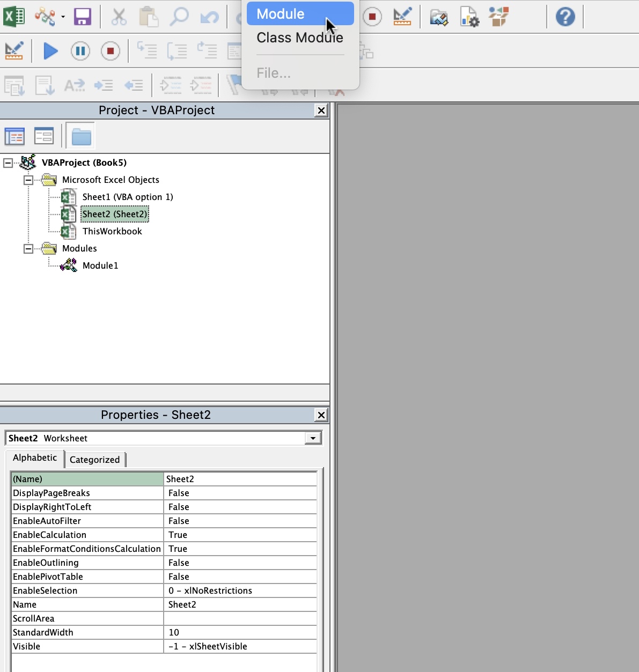Toggle Folders in Project panel

(80, 136)
